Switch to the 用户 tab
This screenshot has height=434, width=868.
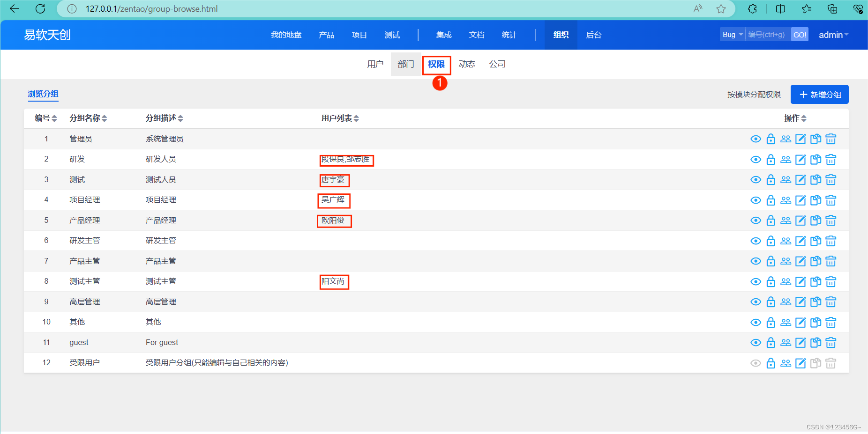[x=375, y=64]
